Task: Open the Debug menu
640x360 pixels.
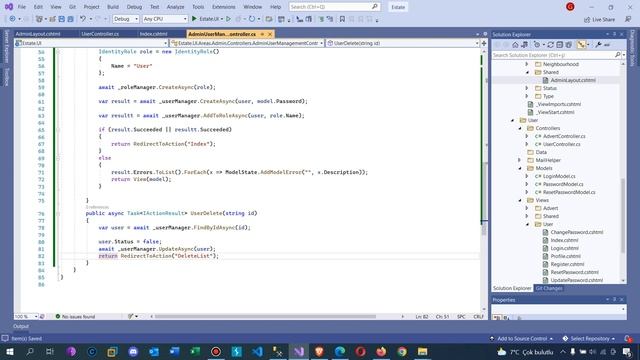Action: coord(134,7)
